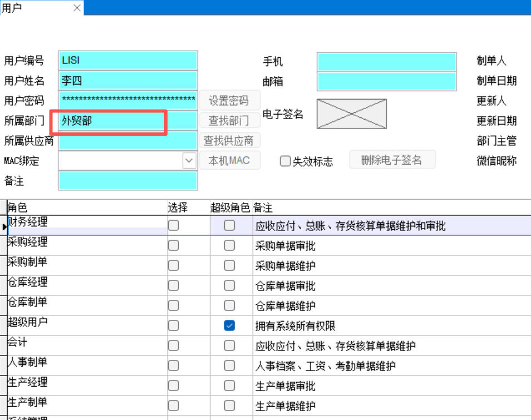This screenshot has width=531, height=420.
Task: Click the 所属部门 field showing 外贸部
Action: tap(128, 121)
